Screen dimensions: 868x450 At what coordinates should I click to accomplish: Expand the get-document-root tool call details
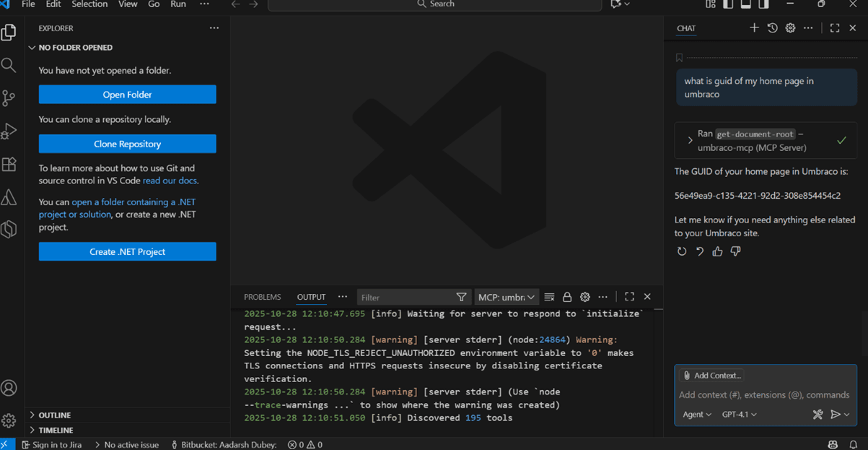[x=690, y=141]
